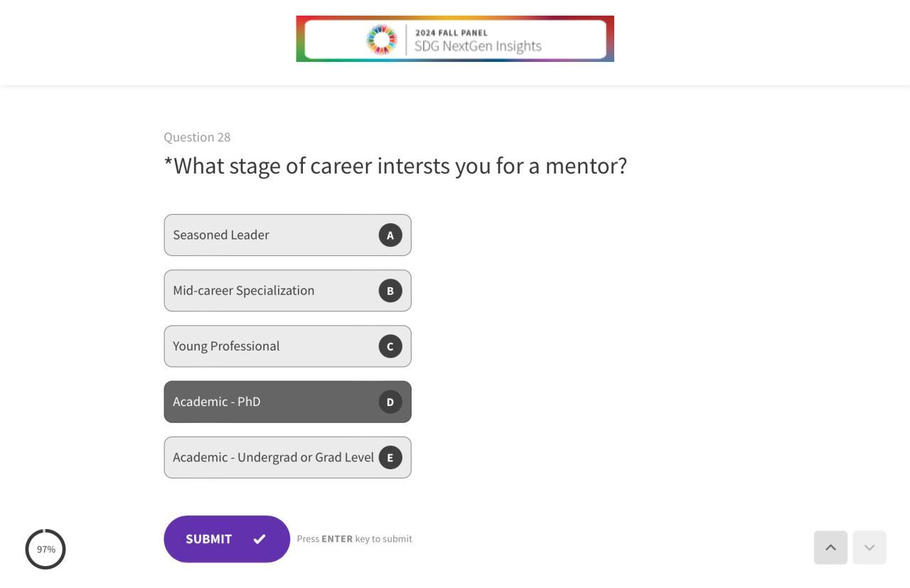Go to previous question with up chevron
The image size is (910, 588).
tap(830, 547)
